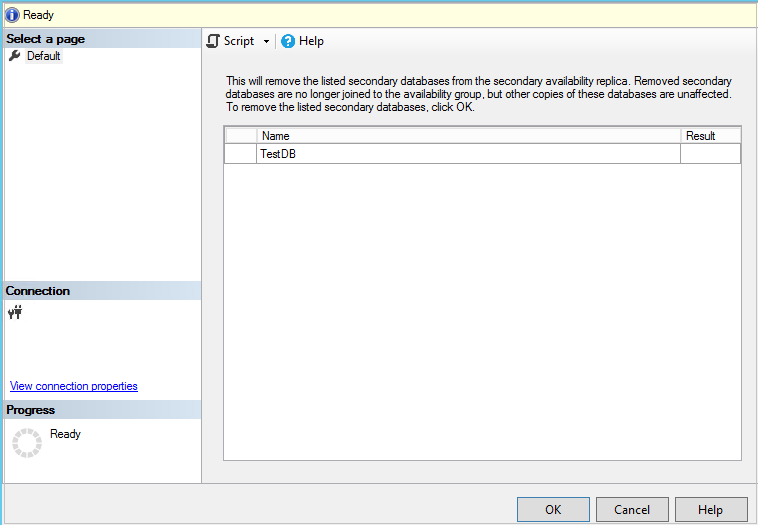
Task: Open View connection properties link
Action: pyautogui.click(x=73, y=386)
